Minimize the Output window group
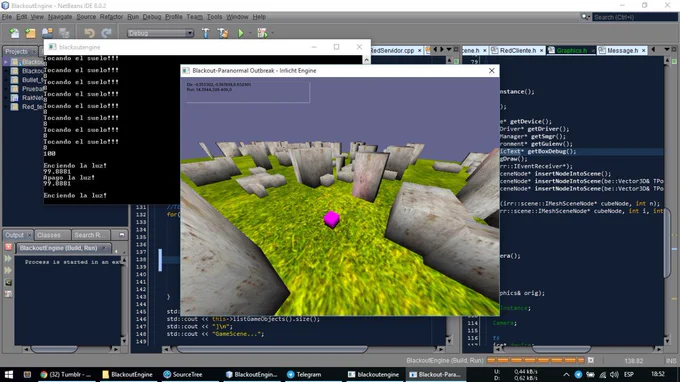 122,235
